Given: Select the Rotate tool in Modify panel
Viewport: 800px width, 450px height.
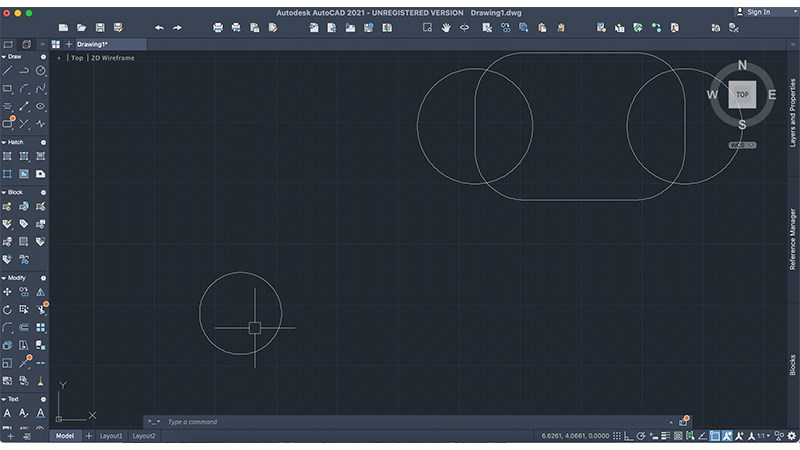Looking at the screenshot, I should pyautogui.click(x=8, y=309).
